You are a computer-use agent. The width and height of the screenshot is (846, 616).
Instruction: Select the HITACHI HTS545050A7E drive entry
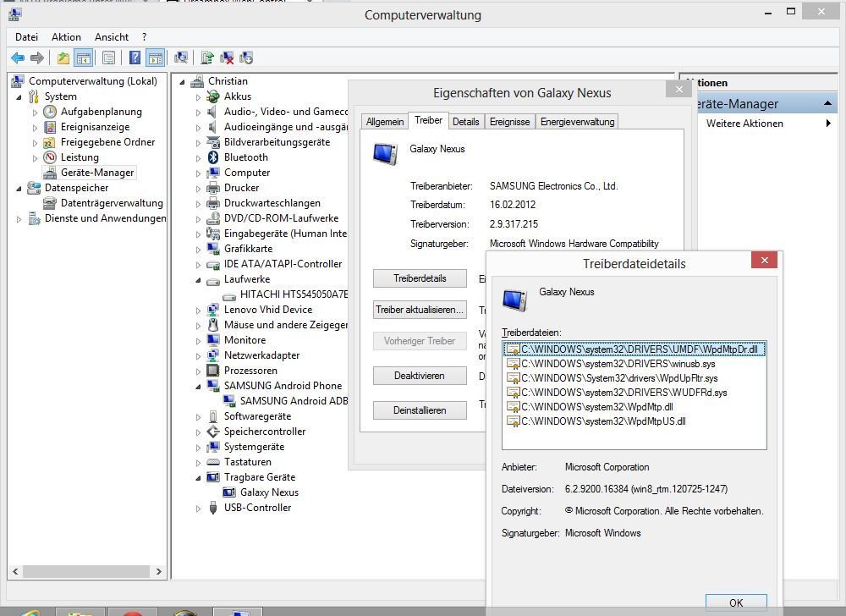click(x=294, y=294)
